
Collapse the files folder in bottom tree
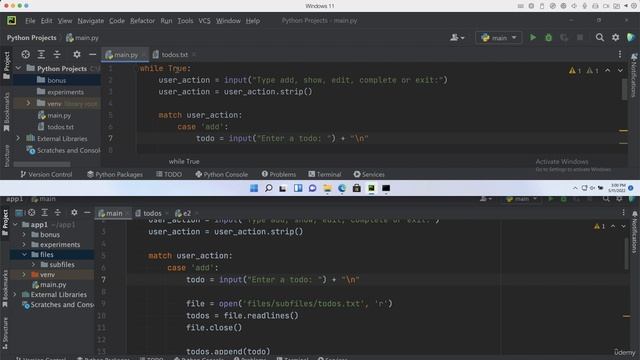coord(24,254)
